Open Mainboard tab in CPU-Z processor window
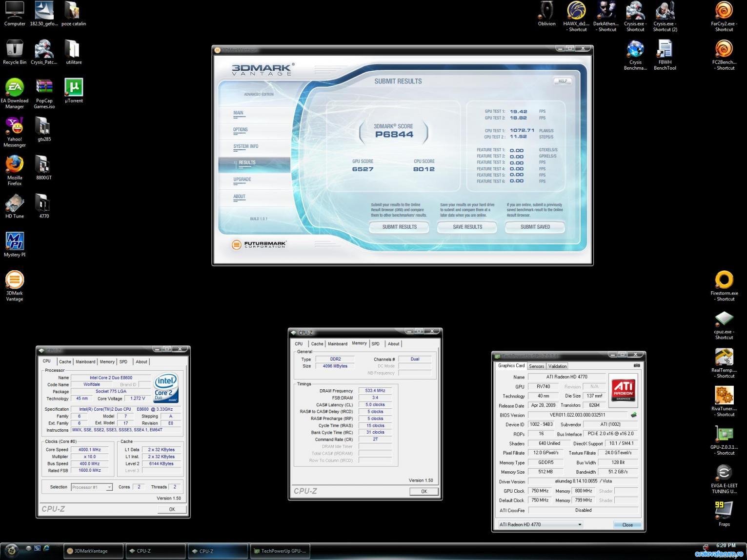Image resolution: width=747 pixels, height=560 pixels. click(85, 362)
